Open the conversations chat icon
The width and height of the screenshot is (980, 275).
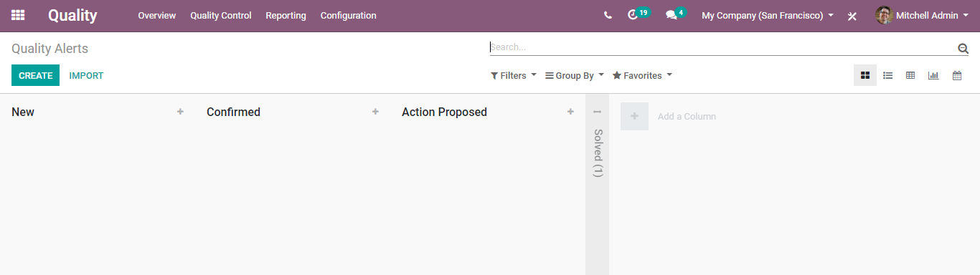(x=671, y=15)
